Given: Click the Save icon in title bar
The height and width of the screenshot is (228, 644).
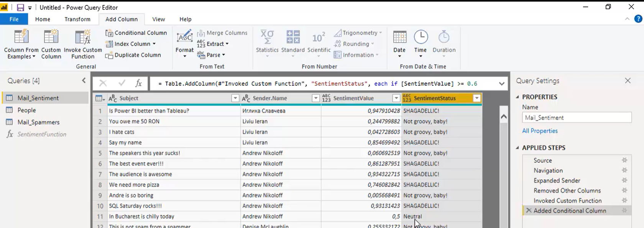Looking at the screenshot, I should point(20,7).
